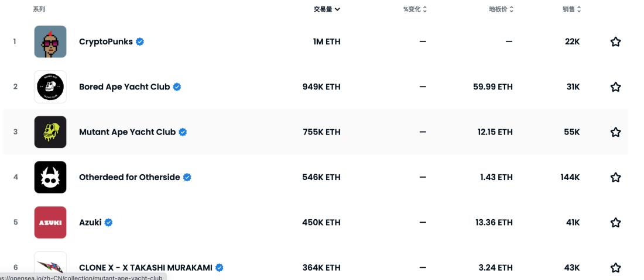Open the Otherdeed for Otherside name link

129,177
